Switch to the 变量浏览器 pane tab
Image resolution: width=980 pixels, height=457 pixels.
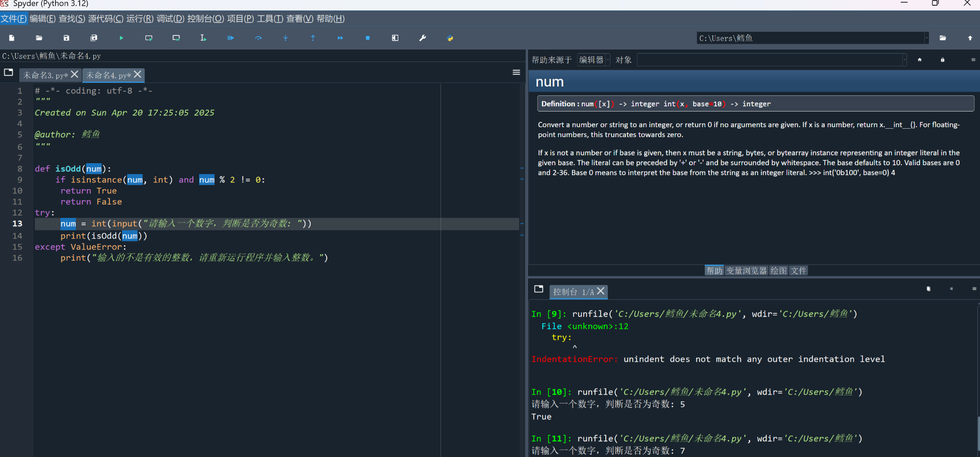pyautogui.click(x=746, y=270)
